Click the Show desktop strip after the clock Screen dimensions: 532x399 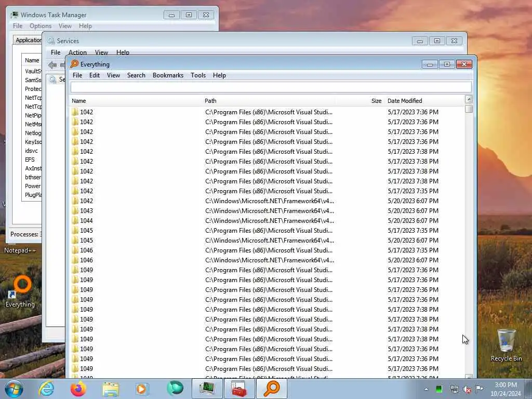coord(528,389)
